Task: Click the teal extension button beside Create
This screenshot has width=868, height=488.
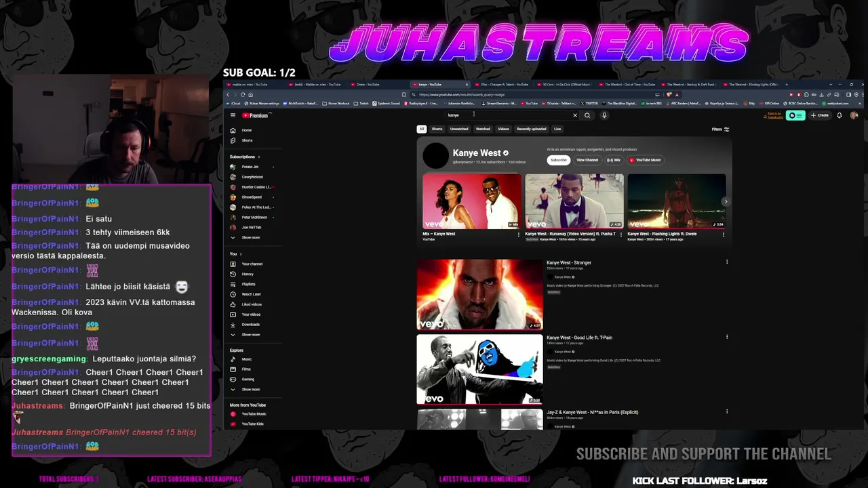Action: pyautogui.click(x=795, y=115)
